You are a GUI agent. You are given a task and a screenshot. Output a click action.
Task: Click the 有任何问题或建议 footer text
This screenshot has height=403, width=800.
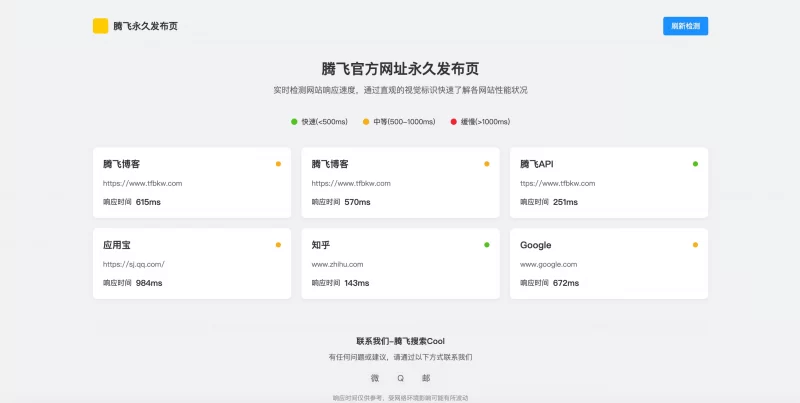coord(401,358)
